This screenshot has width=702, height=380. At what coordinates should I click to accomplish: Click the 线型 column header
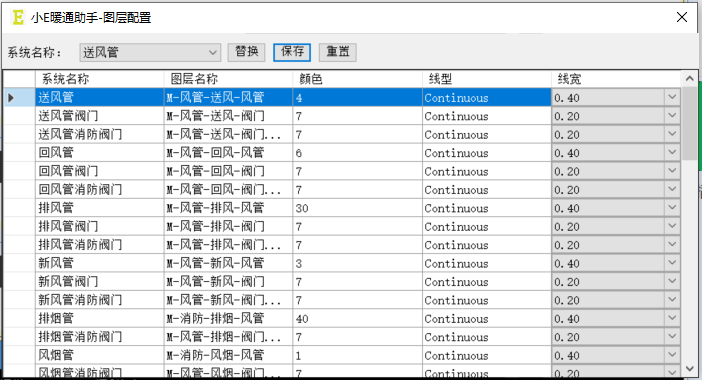tap(487, 79)
